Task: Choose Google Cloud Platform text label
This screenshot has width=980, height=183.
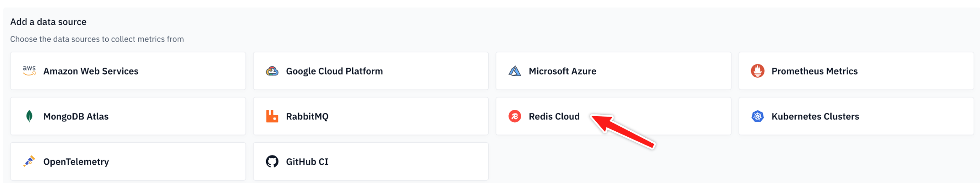Action: [x=334, y=71]
